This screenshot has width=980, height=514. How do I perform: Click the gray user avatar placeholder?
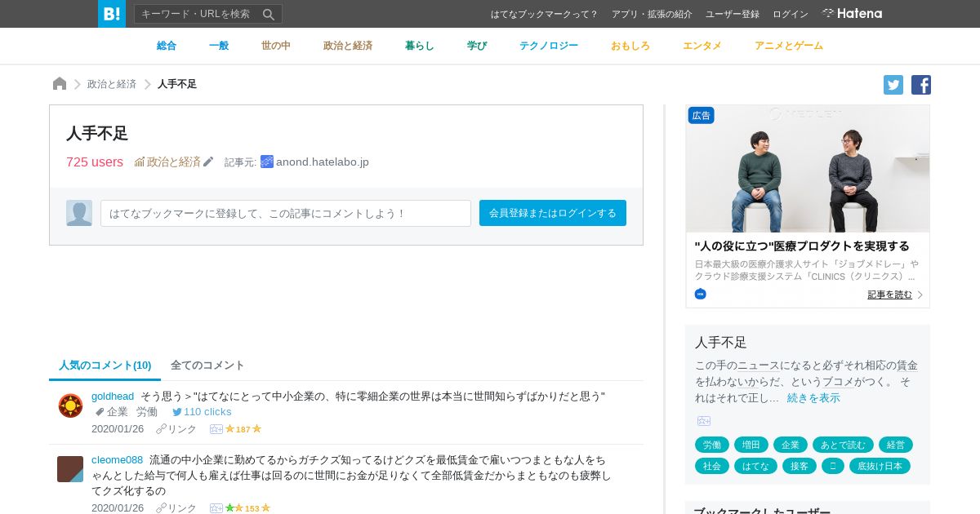[79, 213]
